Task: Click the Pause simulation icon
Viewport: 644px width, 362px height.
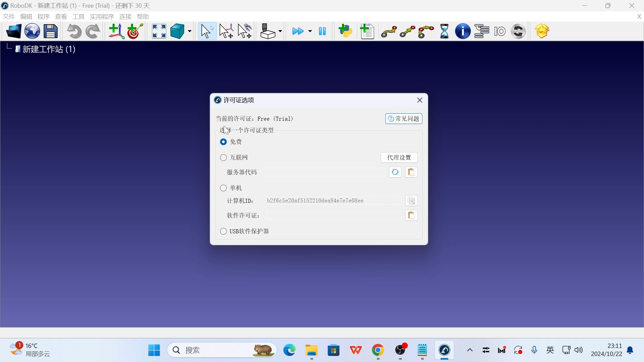Action: click(322, 31)
